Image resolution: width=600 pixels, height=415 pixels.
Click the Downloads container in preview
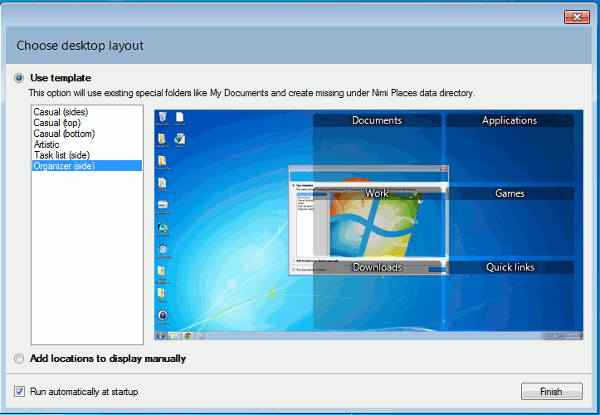(377, 267)
